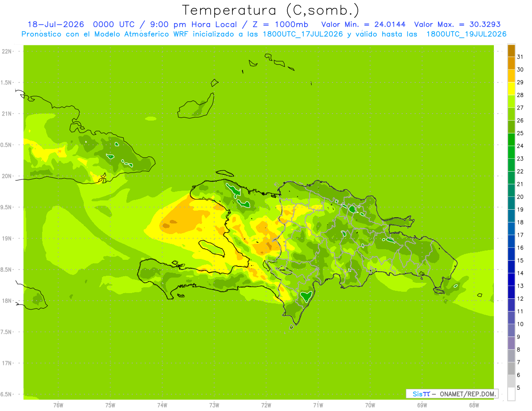
Task: Click the 17N latitude label
Action: click(x=8, y=363)
